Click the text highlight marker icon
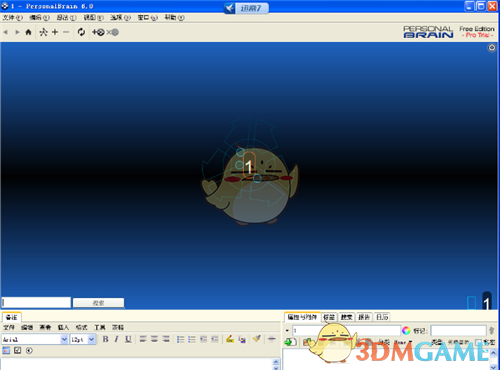 pyautogui.click(x=230, y=339)
